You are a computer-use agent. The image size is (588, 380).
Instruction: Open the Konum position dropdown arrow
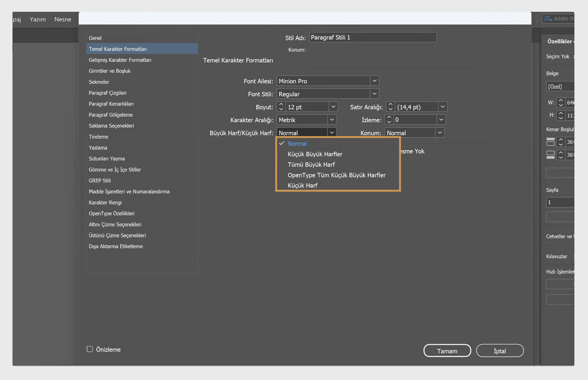pyautogui.click(x=440, y=132)
